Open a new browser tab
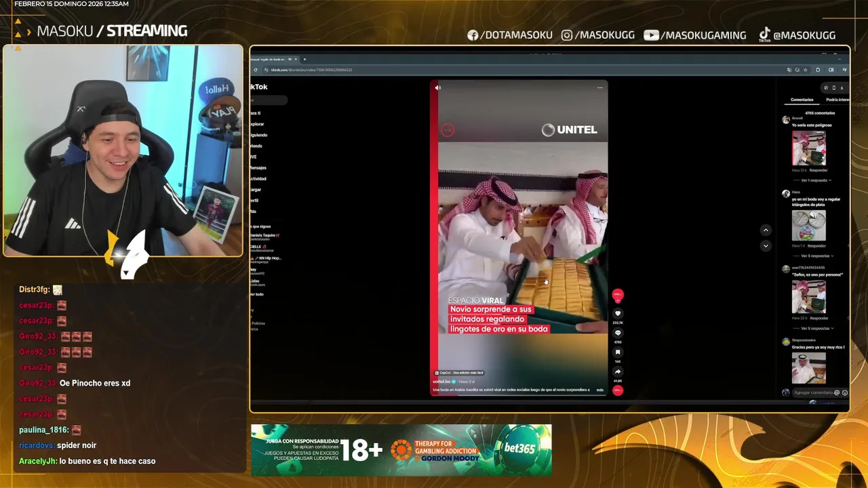868x488 pixels. coord(304,59)
